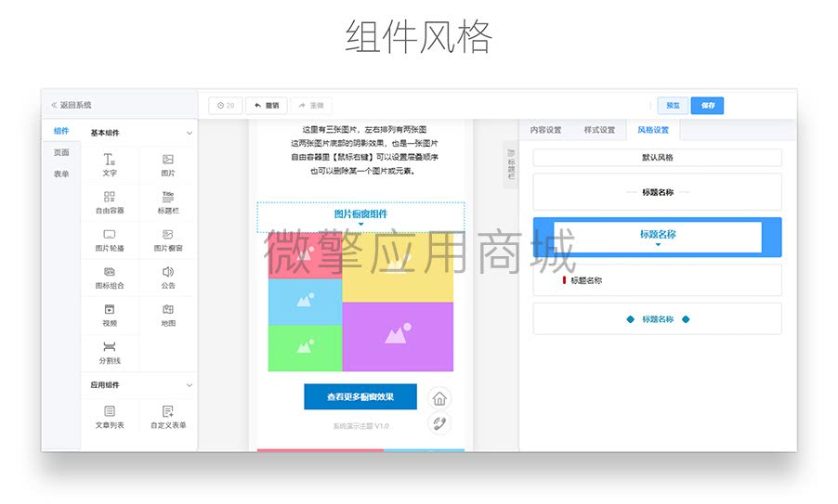Click the purple image showcase tile
Screen dimensions: 838x504
[x=398, y=336]
